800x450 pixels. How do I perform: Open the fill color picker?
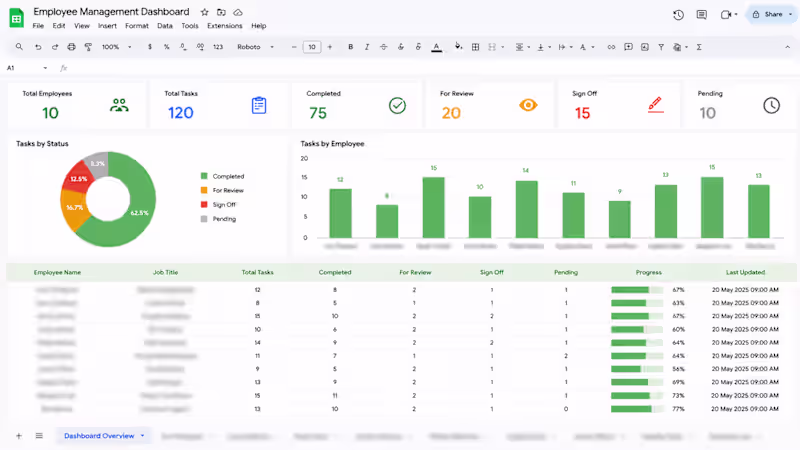click(x=458, y=47)
